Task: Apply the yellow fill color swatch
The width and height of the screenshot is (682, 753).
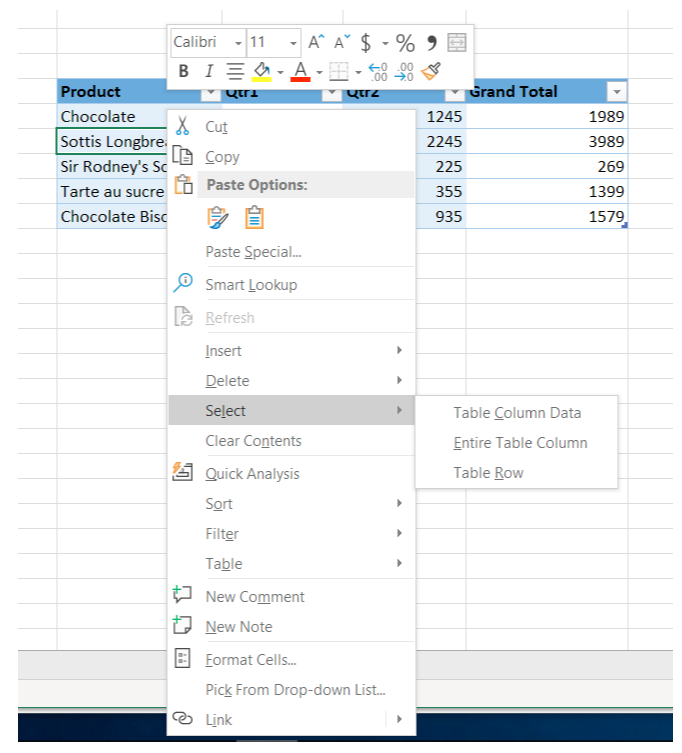Action: (x=262, y=71)
